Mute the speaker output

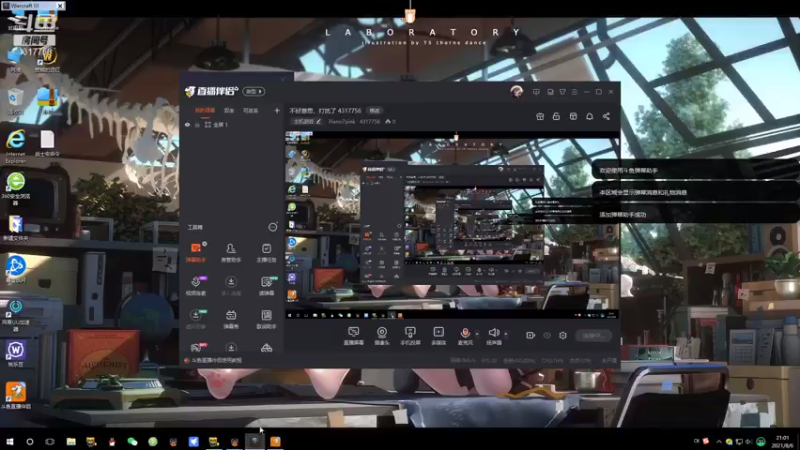tap(493, 336)
